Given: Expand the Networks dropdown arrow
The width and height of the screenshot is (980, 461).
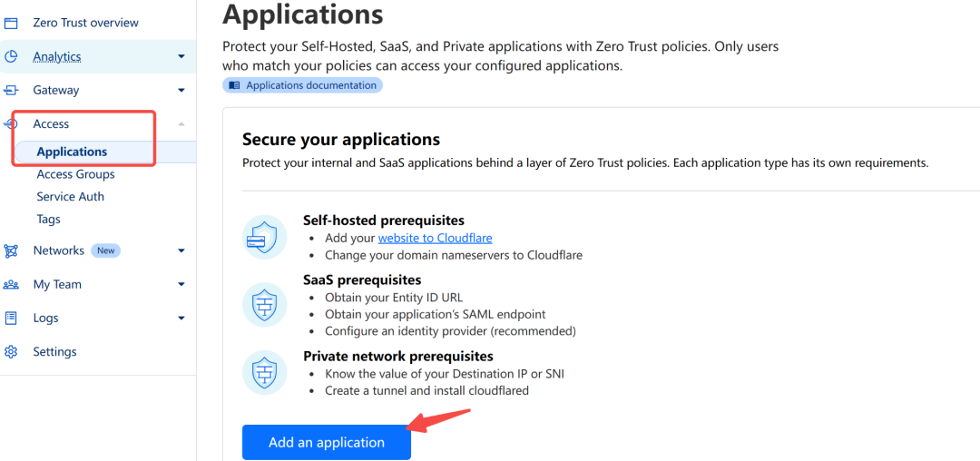Looking at the screenshot, I should [181, 251].
